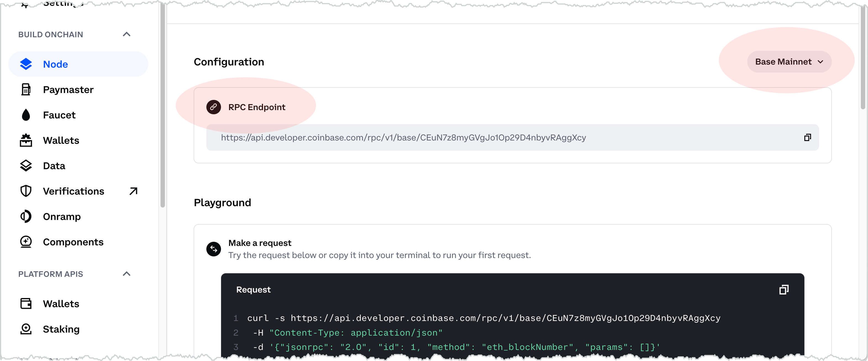868x361 pixels.
Task: Open the Node menu item
Action: tap(78, 64)
